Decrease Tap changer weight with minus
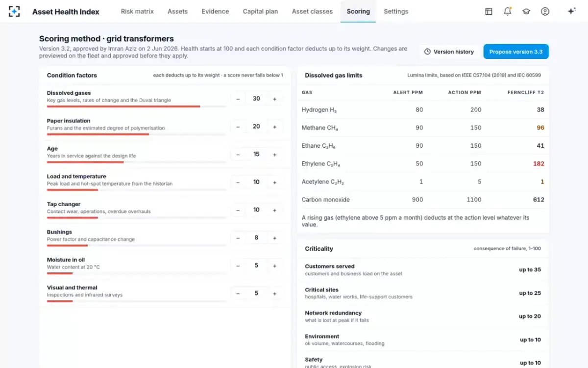 click(238, 210)
